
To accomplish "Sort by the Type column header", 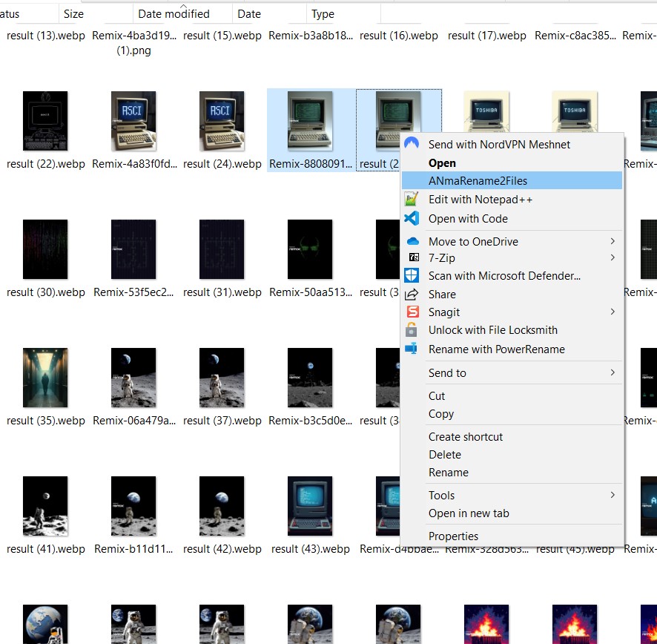I will pos(323,14).
